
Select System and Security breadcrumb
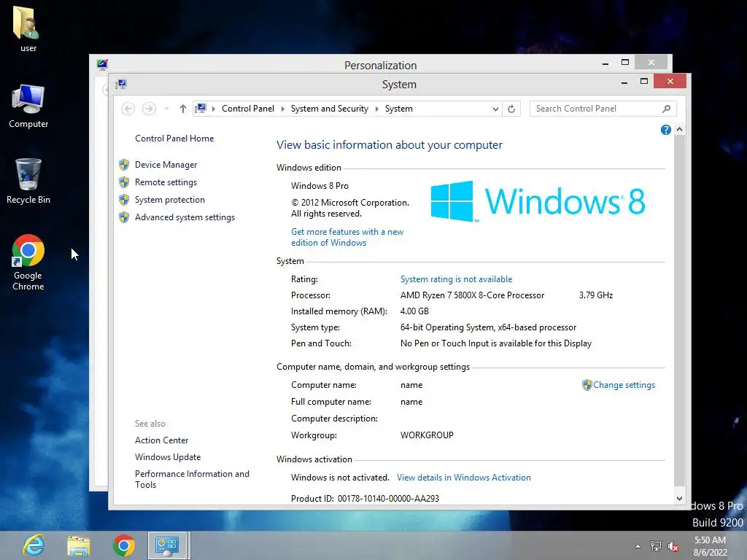click(x=330, y=109)
